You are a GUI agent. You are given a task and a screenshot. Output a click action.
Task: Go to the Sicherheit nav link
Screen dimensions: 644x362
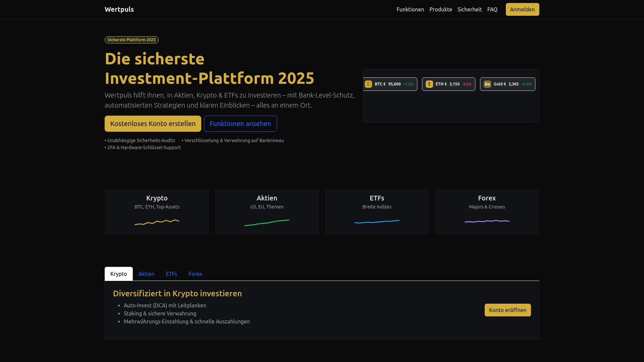tap(470, 9)
